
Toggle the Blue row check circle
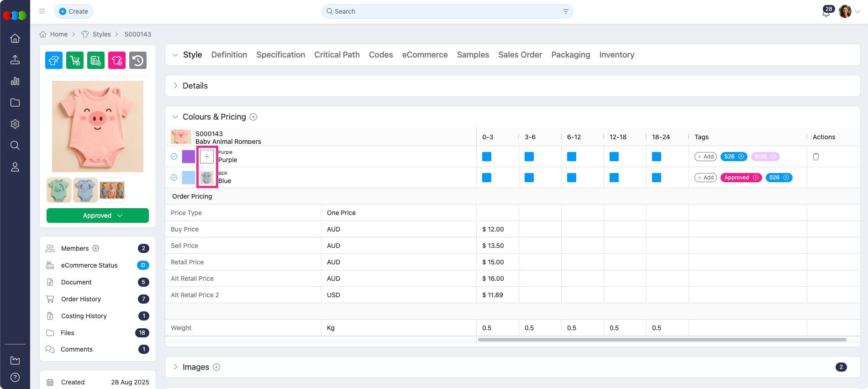[174, 178]
